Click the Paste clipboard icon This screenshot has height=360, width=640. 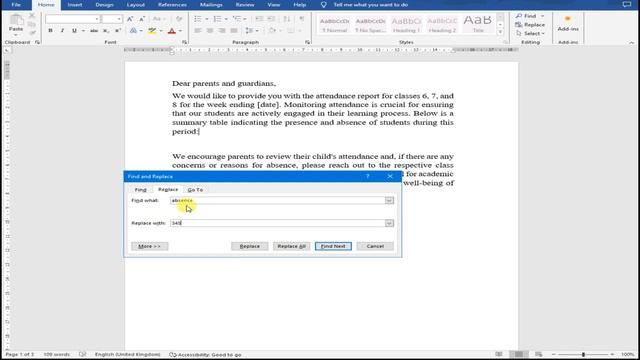pyautogui.click(x=16, y=21)
